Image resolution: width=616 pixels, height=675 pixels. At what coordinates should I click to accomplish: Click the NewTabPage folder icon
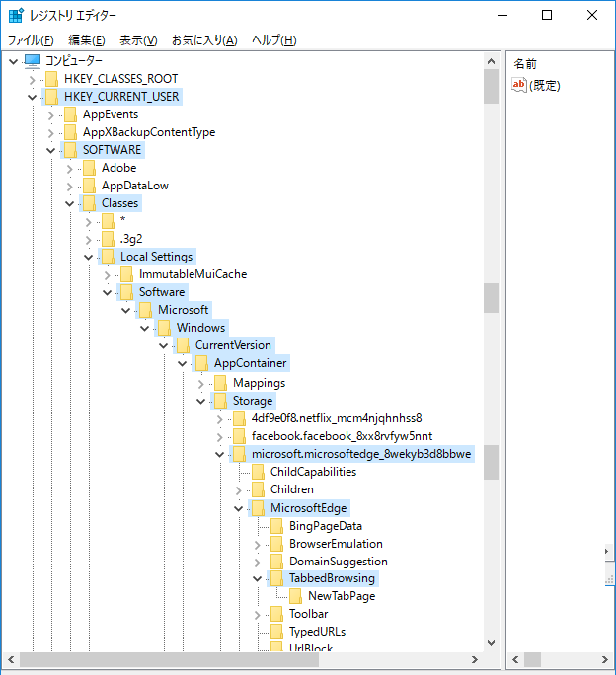point(295,596)
